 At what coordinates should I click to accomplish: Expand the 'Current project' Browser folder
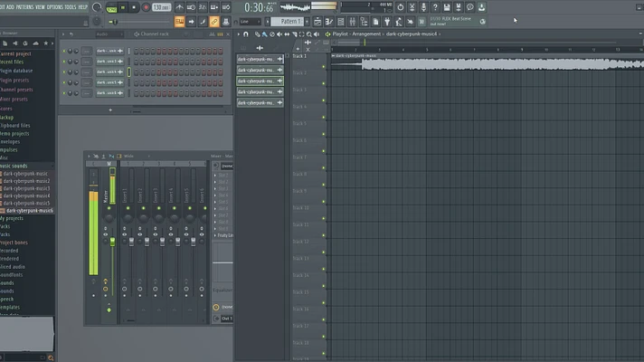click(15, 53)
